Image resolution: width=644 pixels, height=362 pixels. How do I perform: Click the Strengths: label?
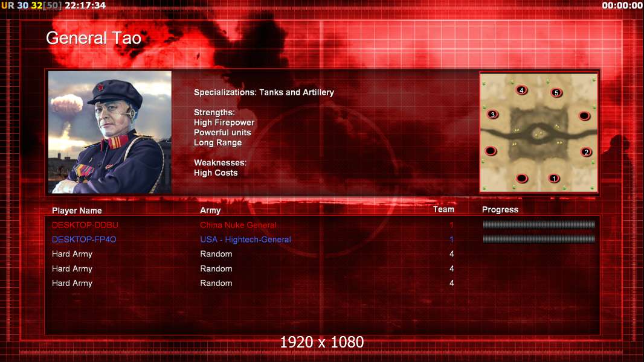click(214, 112)
